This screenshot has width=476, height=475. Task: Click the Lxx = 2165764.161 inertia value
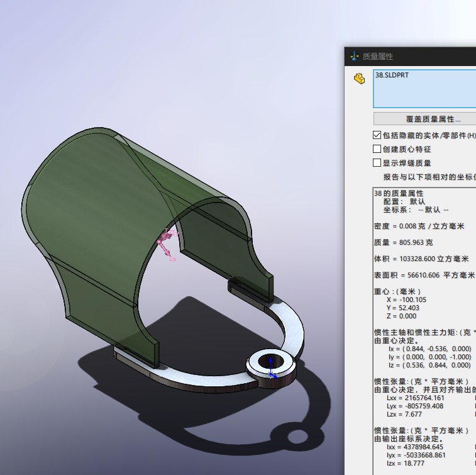(x=415, y=398)
